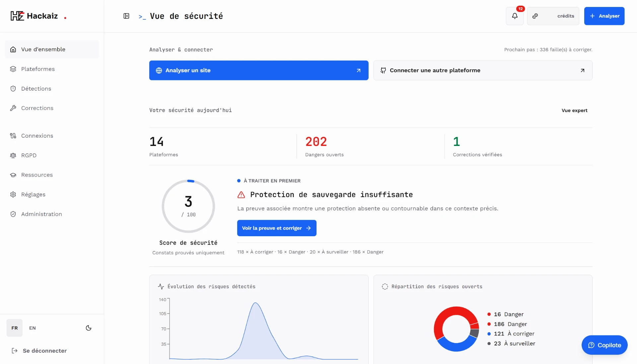This screenshot has width=637, height=364.
Task: Open the notifications bell
Action: pos(515,16)
